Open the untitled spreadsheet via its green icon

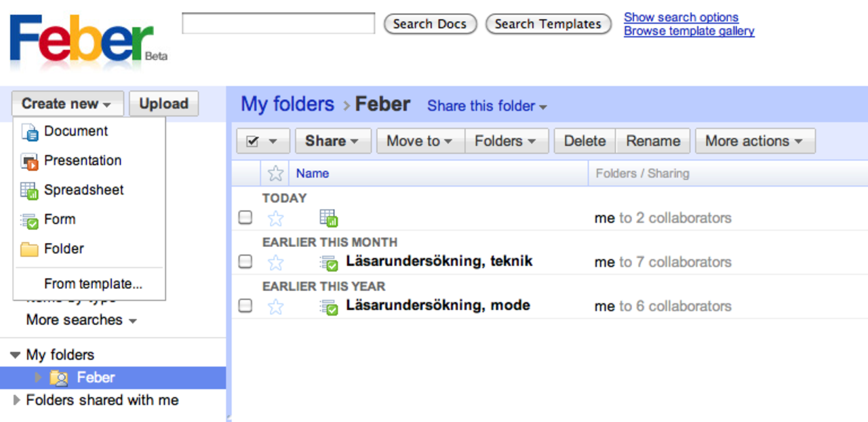pos(328,217)
